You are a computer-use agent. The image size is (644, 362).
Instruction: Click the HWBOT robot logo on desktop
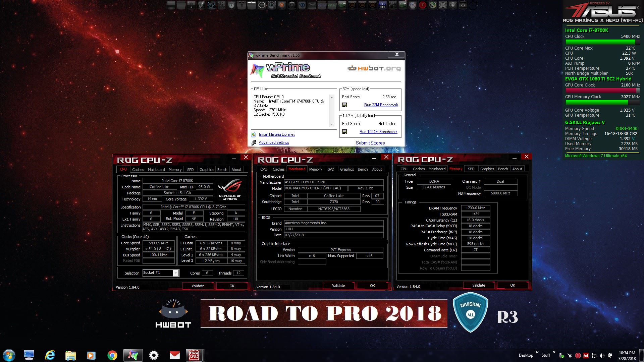coord(173,313)
